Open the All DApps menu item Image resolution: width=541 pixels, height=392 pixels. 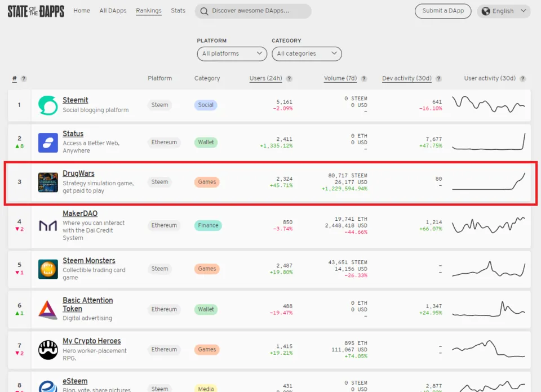pos(113,11)
